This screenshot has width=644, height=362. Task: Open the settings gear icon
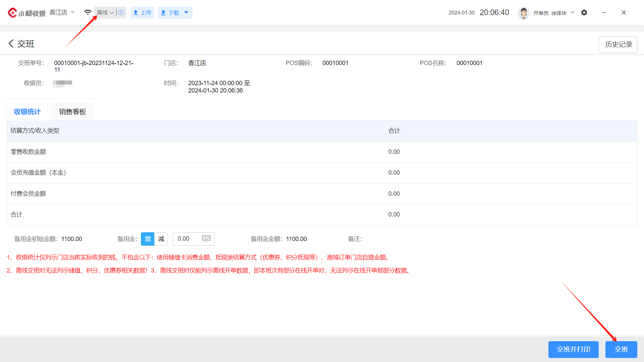(584, 13)
